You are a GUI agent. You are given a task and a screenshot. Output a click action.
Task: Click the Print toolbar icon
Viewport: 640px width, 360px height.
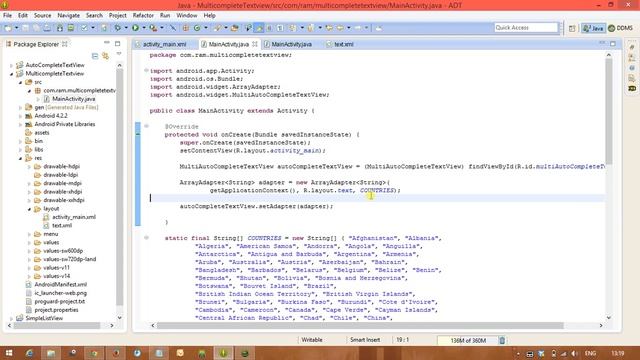(x=47, y=28)
